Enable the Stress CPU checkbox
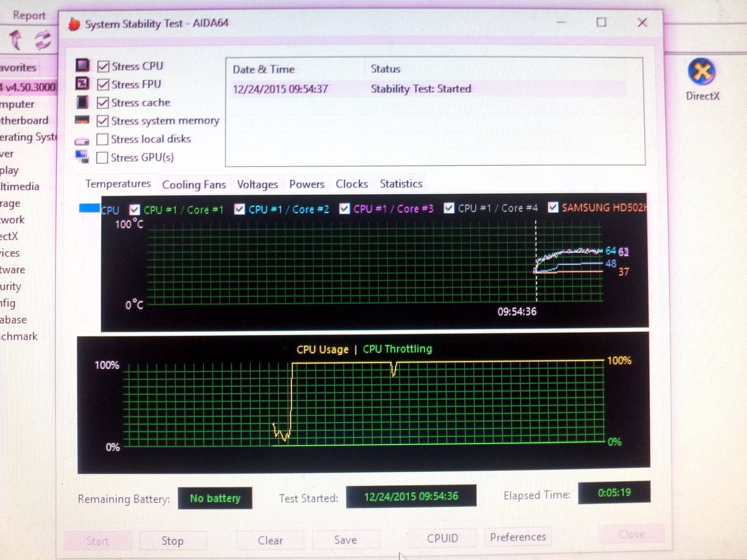This screenshot has width=747, height=560. pos(103,66)
